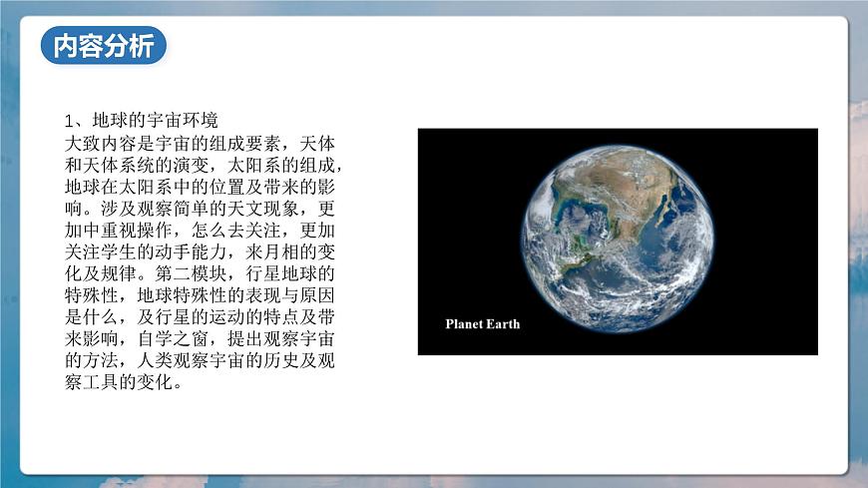Viewport: 868px width, 488px height.
Task: Click the Planet Earth image
Action: pos(618,242)
